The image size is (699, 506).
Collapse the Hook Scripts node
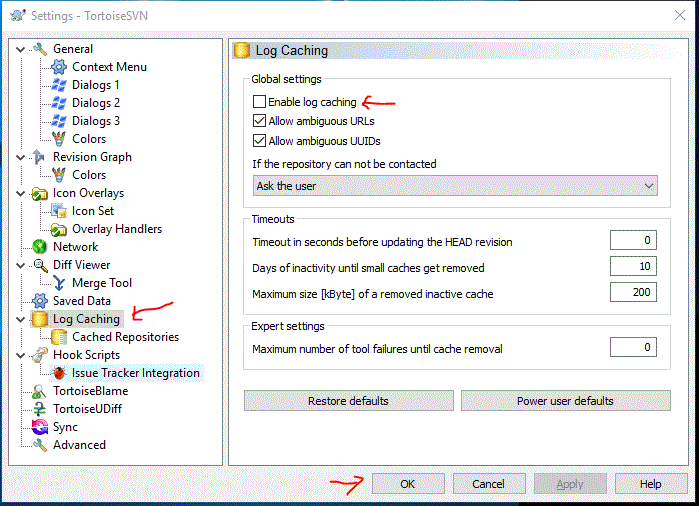coord(21,355)
